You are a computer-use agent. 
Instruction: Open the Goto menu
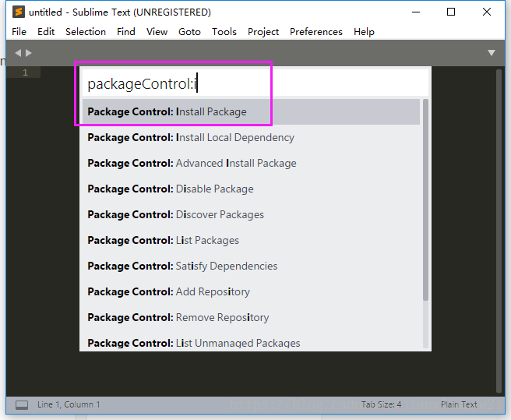click(x=189, y=32)
